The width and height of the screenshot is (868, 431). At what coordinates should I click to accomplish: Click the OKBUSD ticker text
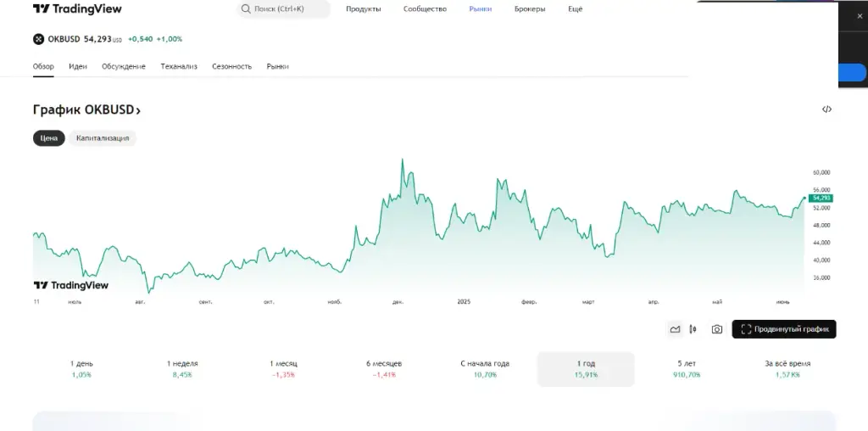click(64, 39)
